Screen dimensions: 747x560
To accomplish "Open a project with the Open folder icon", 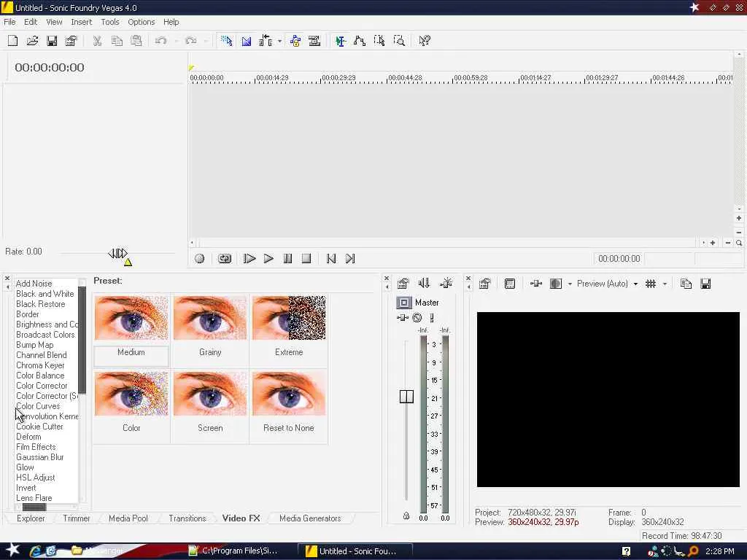I will tap(32, 41).
